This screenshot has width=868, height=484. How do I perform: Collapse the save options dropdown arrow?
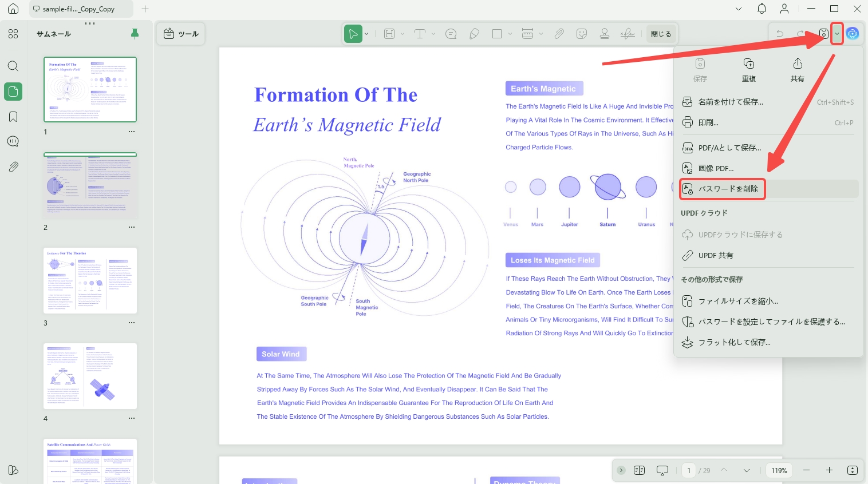click(x=837, y=34)
